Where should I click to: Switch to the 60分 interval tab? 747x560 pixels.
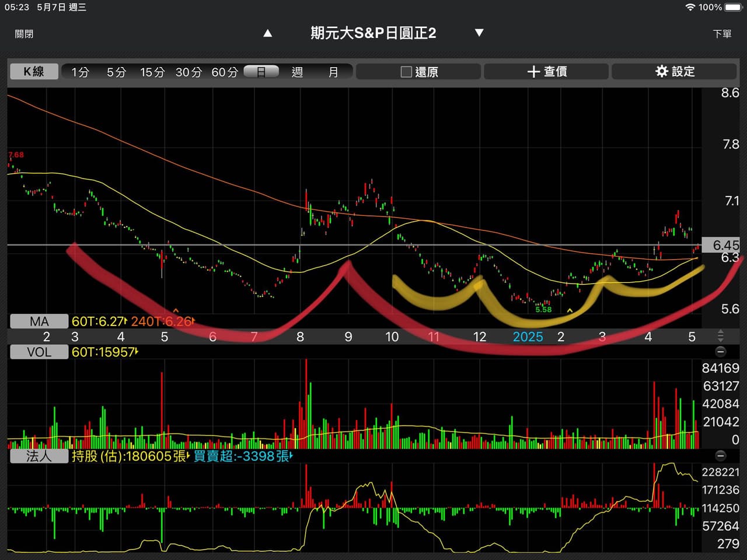(225, 72)
